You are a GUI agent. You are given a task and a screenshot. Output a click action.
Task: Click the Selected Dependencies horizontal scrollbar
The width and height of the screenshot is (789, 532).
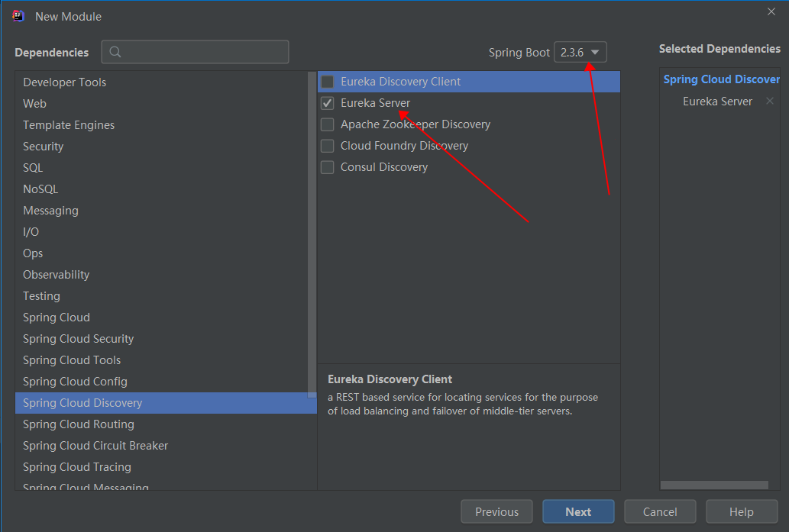pyautogui.click(x=714, y=485)
